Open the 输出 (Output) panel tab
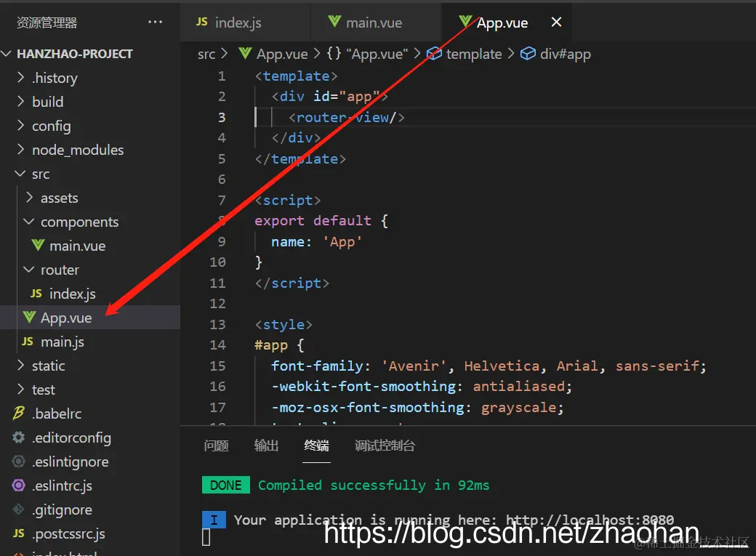This screenshot has width=756, height=556. pos(266,446)
